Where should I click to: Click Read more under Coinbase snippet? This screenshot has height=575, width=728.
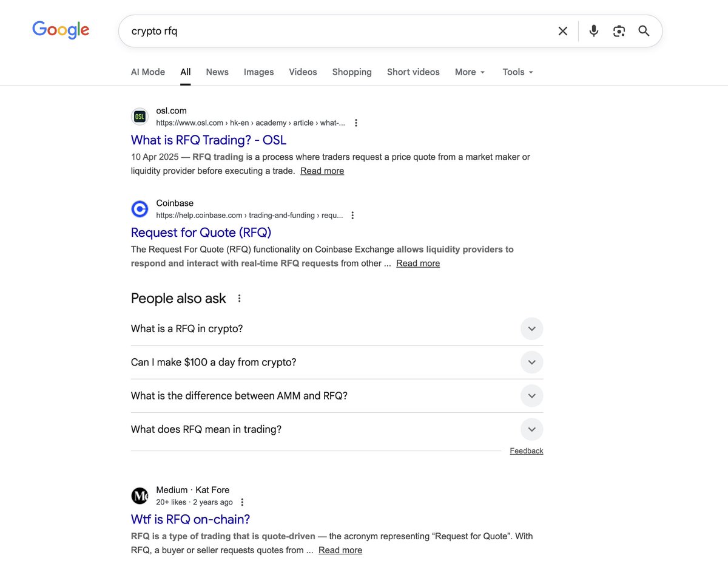[x=418, y=263]
